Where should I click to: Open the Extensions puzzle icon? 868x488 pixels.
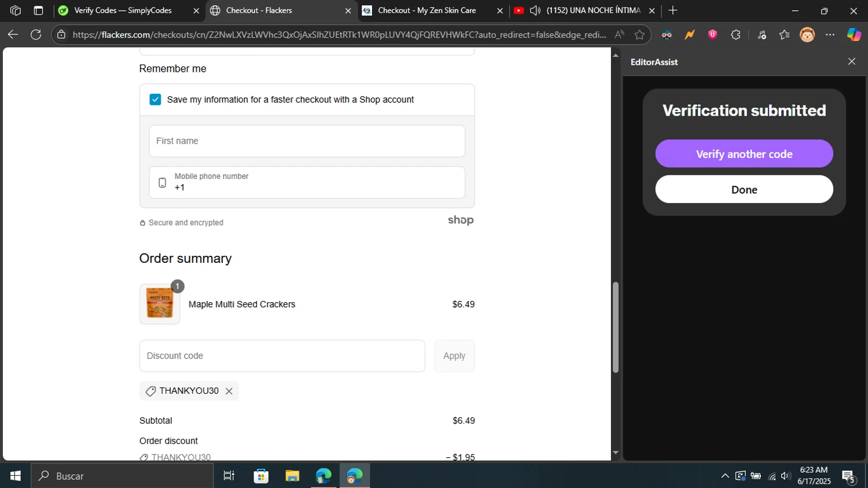click(735, 35)
